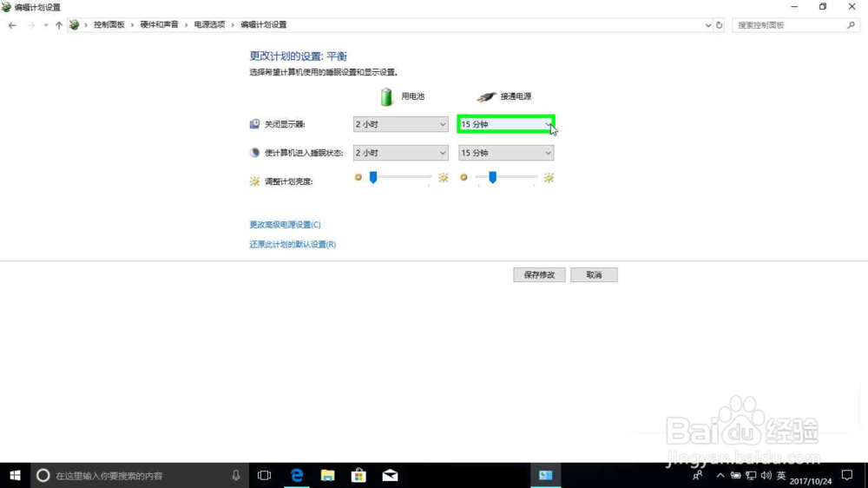Screen dimensions: 868x488
Task: Click the bright sun icon for plugged-in brightness
Action: (x=549, y=177)
